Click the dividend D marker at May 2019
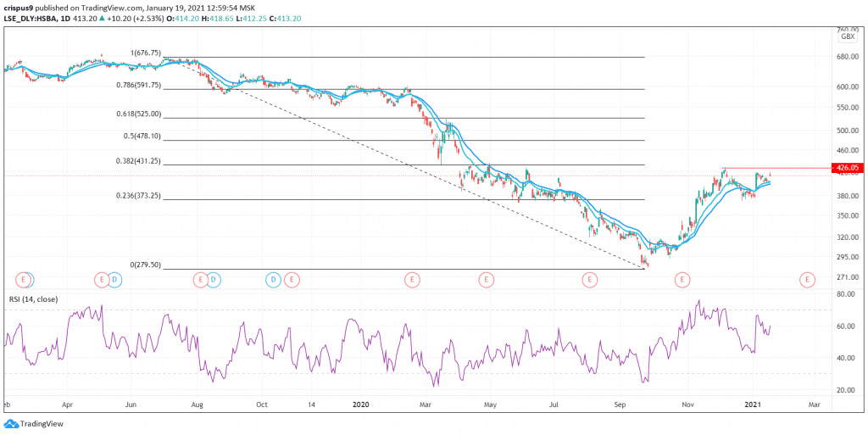Image resolution: width=868 pixels, height=435 pixels. click(x=114, y=280)
